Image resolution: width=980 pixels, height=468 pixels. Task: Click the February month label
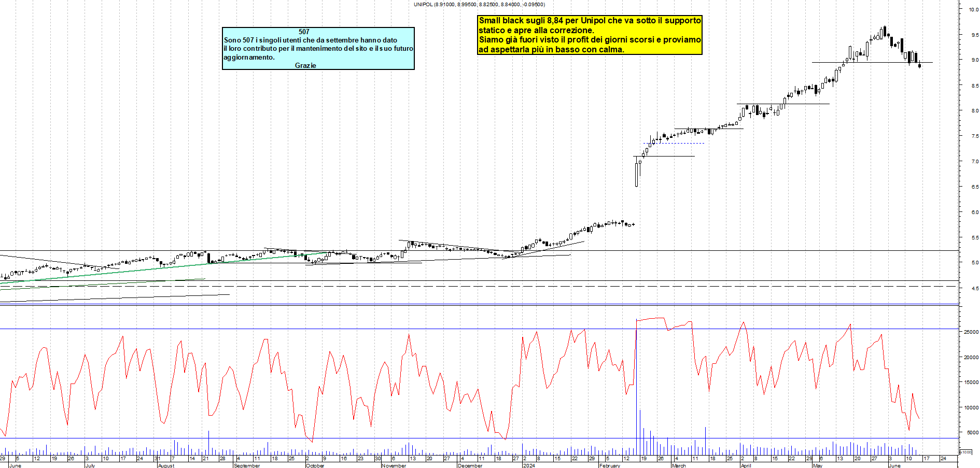609,465
